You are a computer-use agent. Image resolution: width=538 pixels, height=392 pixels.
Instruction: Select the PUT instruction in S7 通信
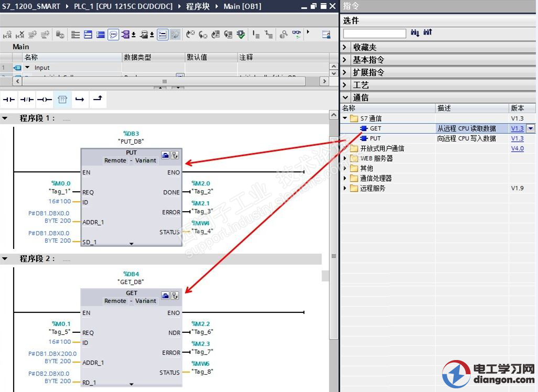tap(375, 138)
